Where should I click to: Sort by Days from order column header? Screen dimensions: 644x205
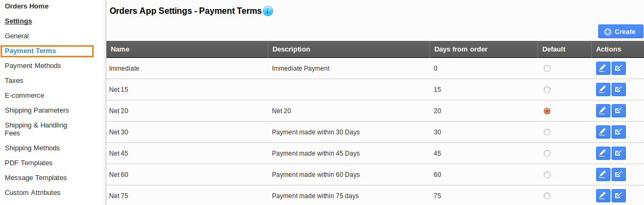pos(461,49)
